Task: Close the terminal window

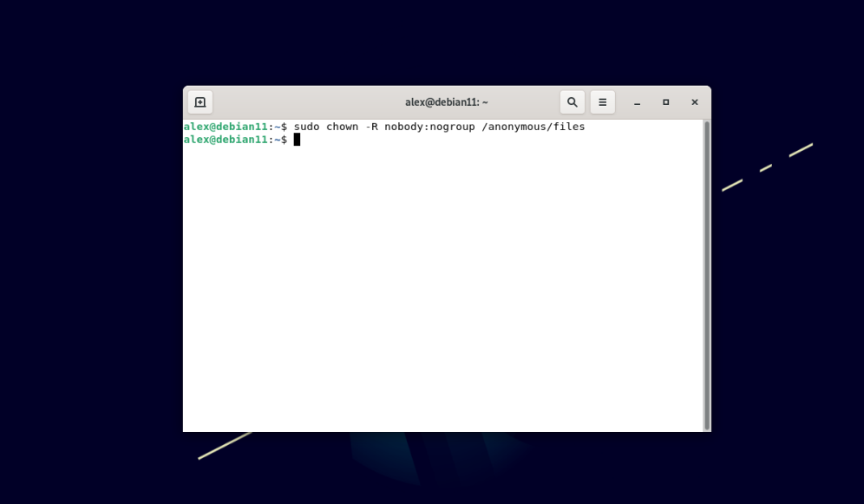Action: [x=695, y=102]
